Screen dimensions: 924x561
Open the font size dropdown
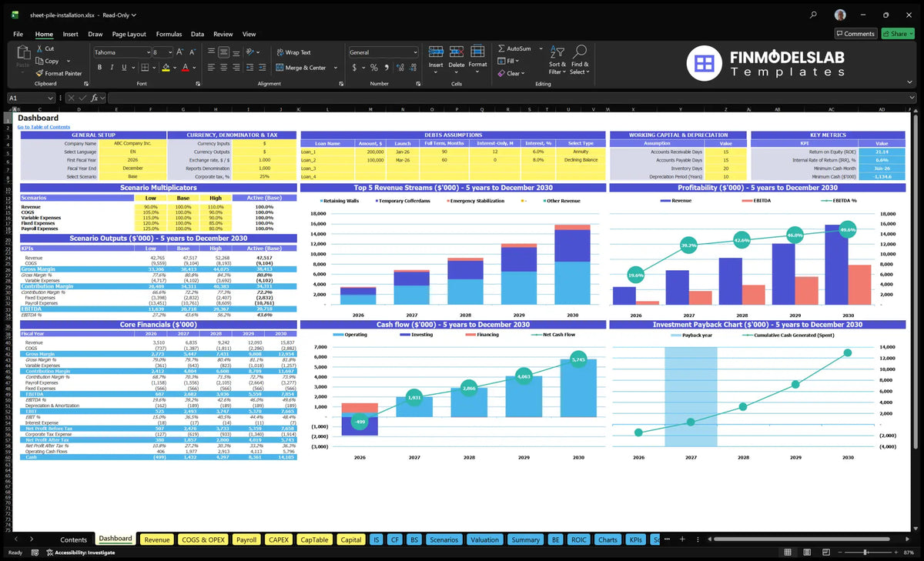169,52
